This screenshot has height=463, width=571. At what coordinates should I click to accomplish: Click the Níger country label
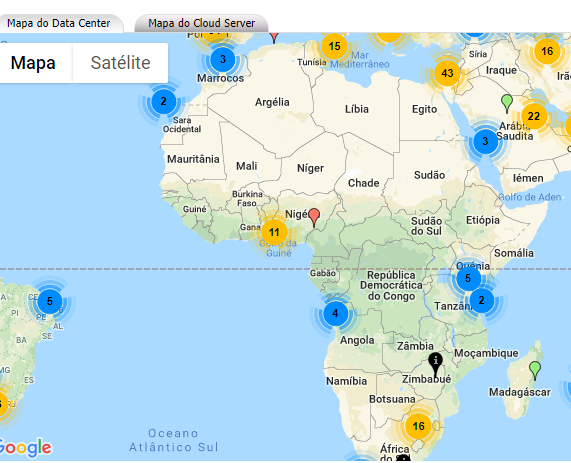[x=310, y=168]
